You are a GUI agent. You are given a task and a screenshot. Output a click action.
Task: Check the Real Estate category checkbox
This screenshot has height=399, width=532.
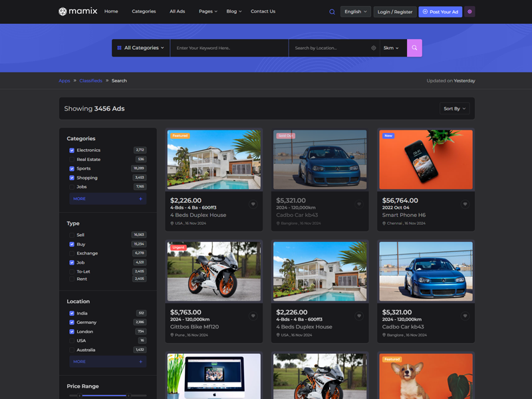click(72, 160)
